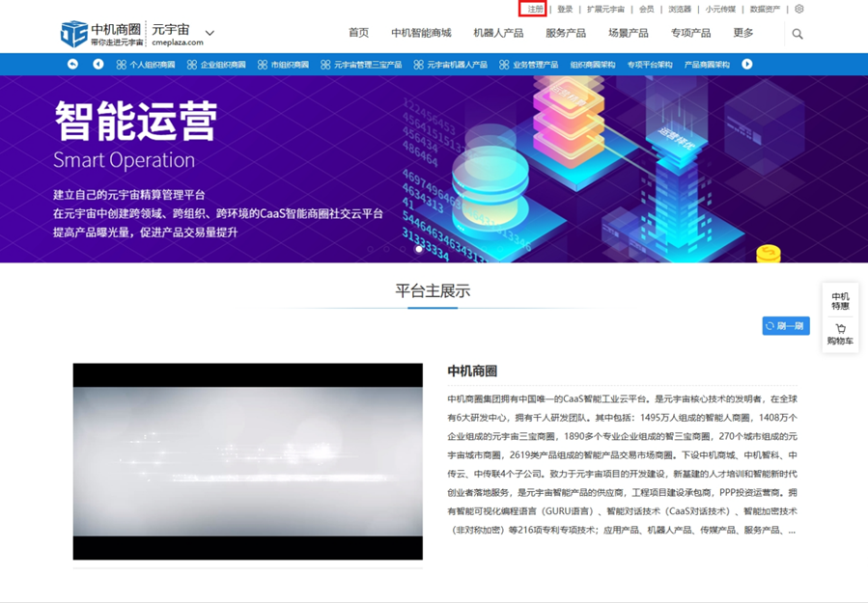Open 场景产品 menu item

[x=629, y=33]
